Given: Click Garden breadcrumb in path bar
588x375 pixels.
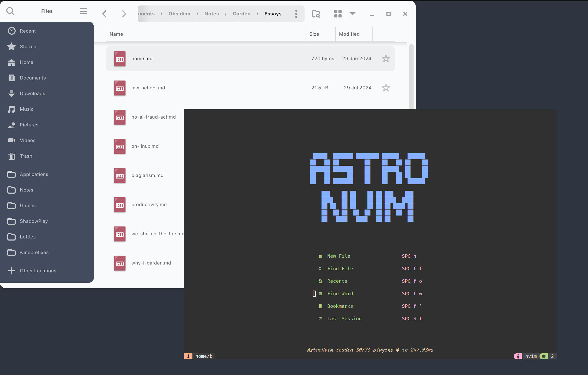Looking at the screenshot, I should (241, 14).
